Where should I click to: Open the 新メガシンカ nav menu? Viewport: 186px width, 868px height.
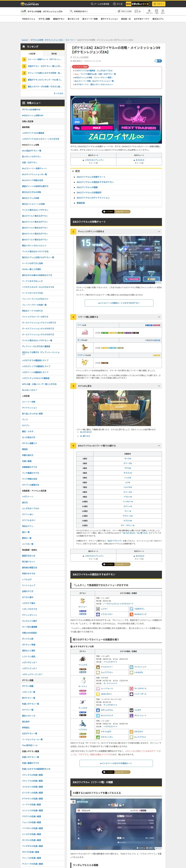(x=73, y=19)
